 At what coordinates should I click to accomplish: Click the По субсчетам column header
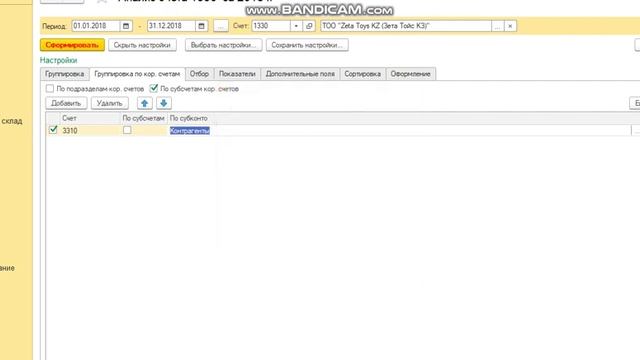click(x=144, y=118)
